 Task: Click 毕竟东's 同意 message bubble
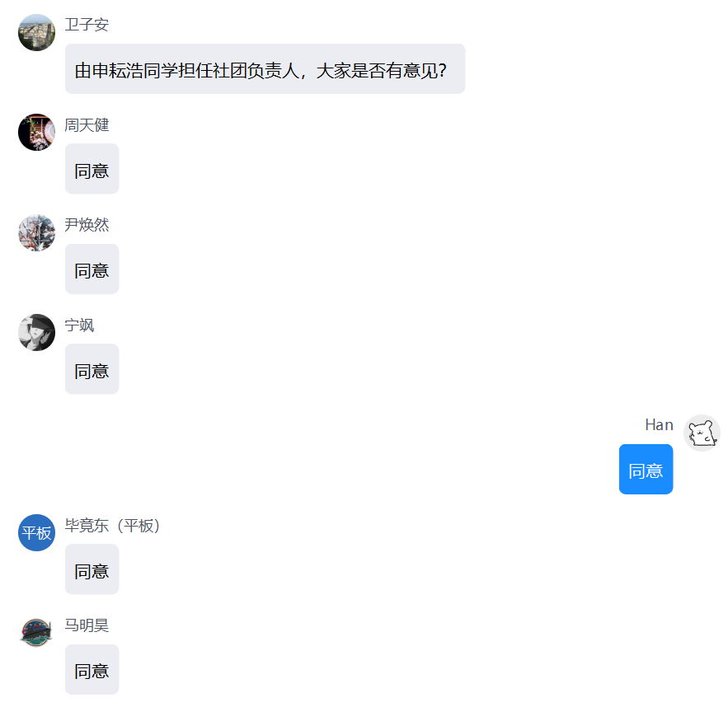tap(92, 569)
